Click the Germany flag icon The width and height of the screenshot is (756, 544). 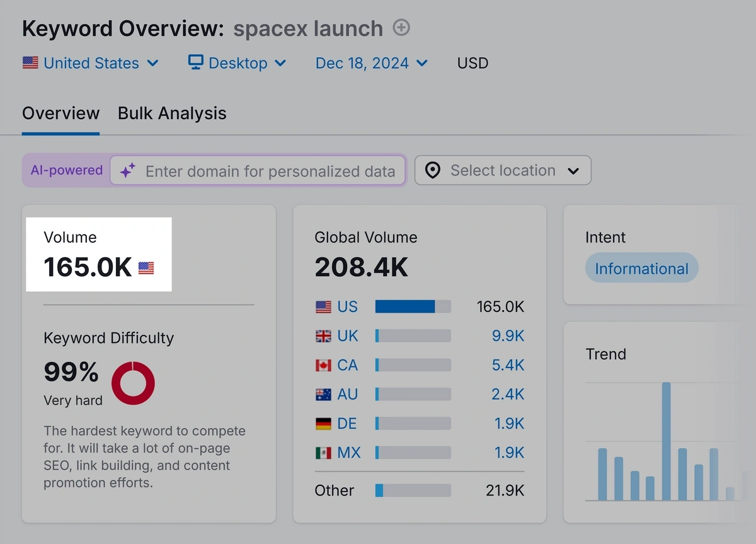pos(323,423)
